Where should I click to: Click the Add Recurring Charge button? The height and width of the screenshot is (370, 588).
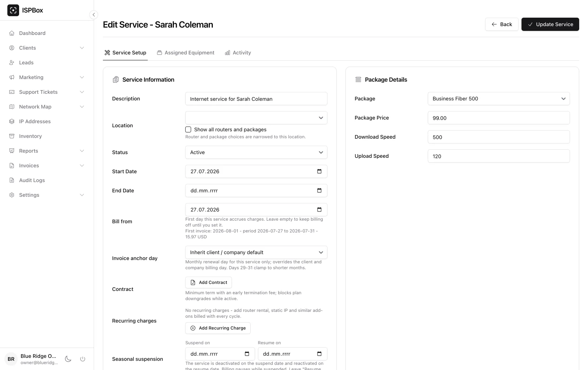[218, 328]
